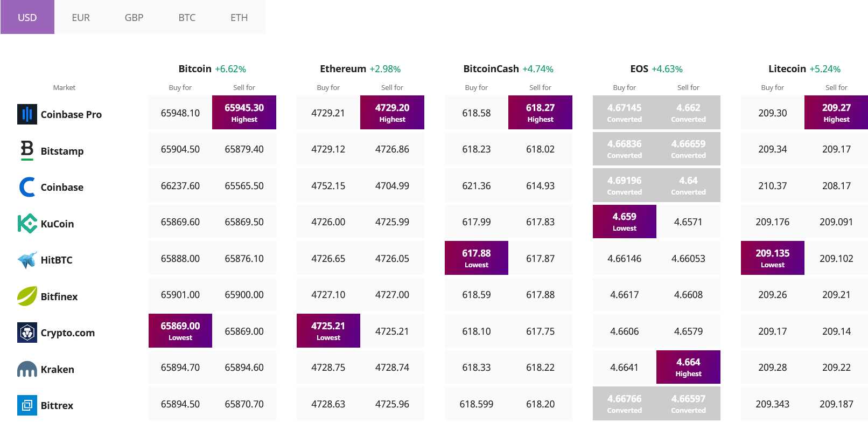This screenshot has width=868, height=422.
Task: Click Litecoin lowest buy price 209.135
Action: [773, 258]
